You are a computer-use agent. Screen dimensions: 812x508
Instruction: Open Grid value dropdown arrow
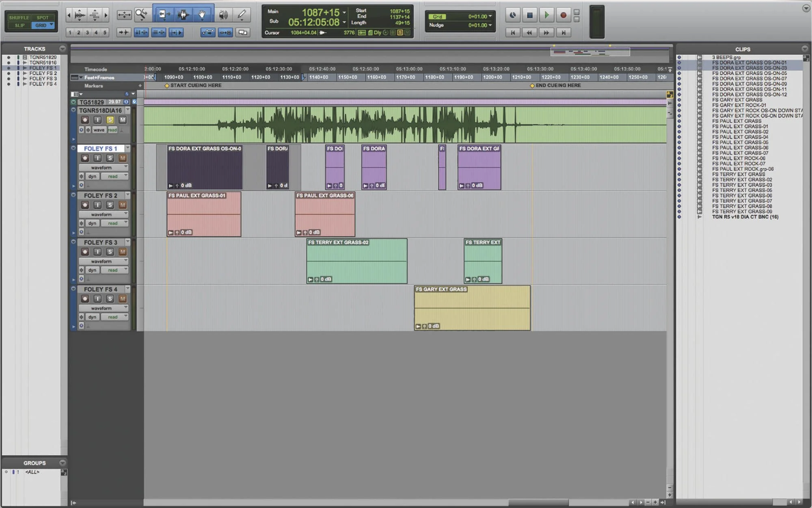490,16
